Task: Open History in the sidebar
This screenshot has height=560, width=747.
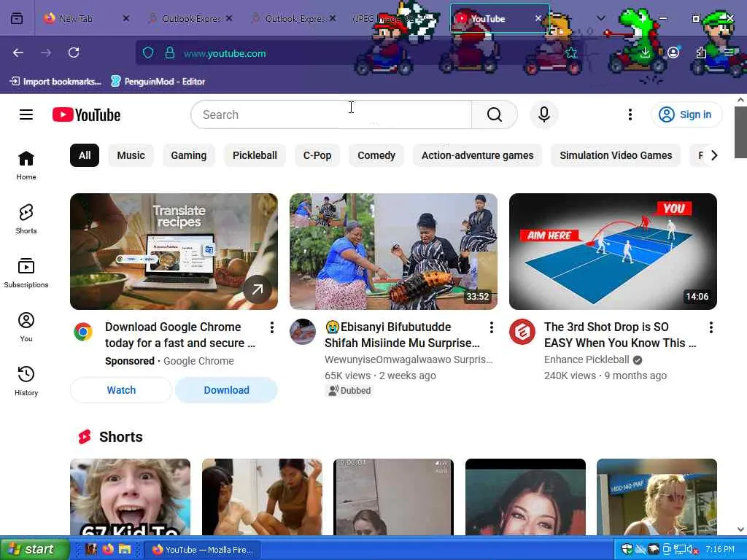Action: click(x=26, y=381)
